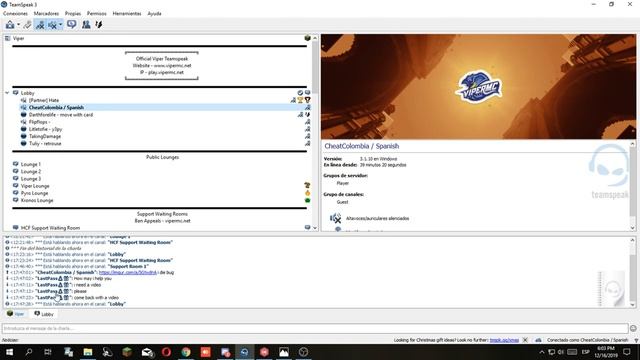Select the Lounge 1 channel
The width and height of the screenshot is (640, 360).
click(x=31, y=164)
